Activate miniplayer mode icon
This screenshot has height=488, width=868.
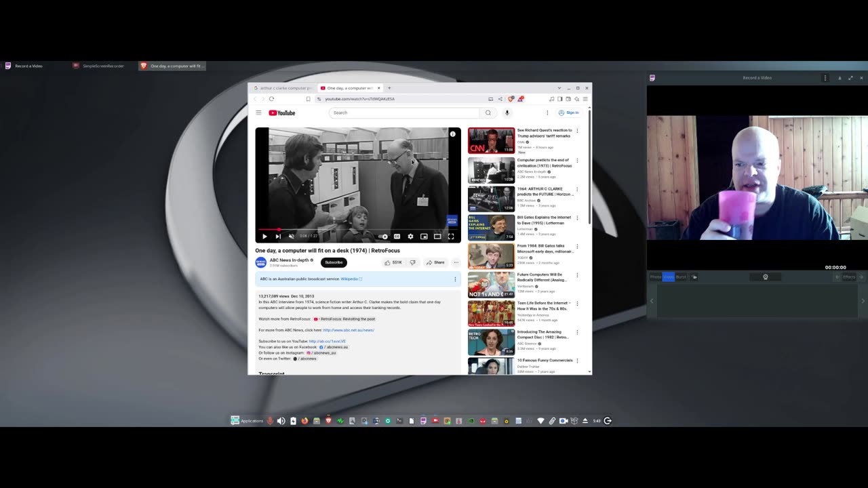point(424,237)
